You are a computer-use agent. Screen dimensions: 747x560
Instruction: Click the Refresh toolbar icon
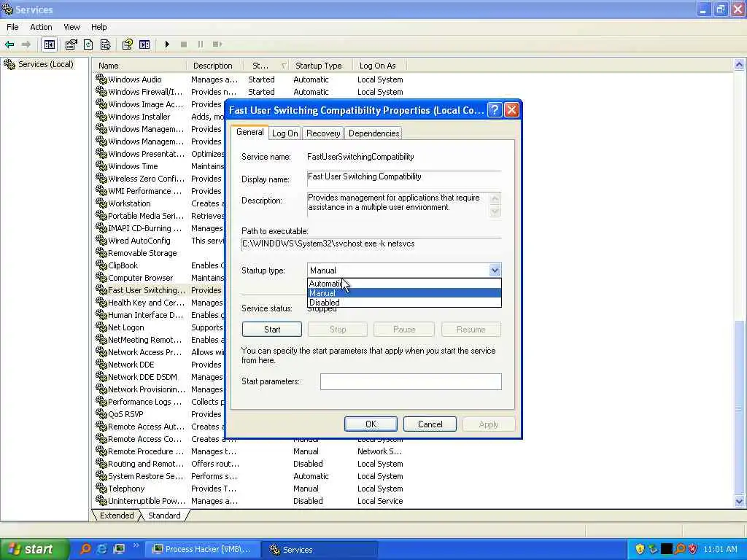click(88, 44)
